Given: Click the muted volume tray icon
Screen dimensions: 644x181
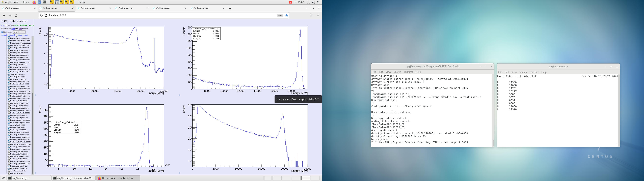Looking at the screenshot, I should 313,2.
